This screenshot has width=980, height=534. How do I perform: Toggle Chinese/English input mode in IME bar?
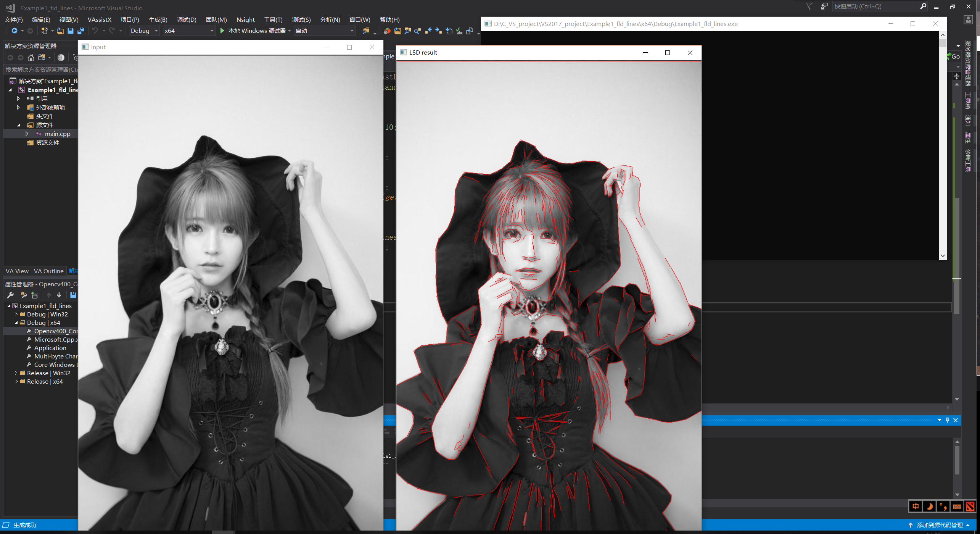[915, 507]
